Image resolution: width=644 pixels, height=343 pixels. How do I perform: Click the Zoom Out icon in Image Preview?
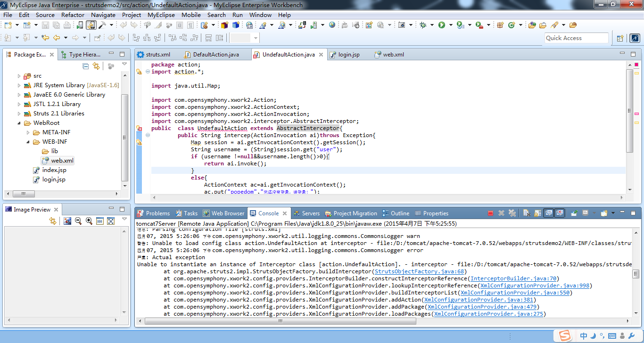pos(78,221)
